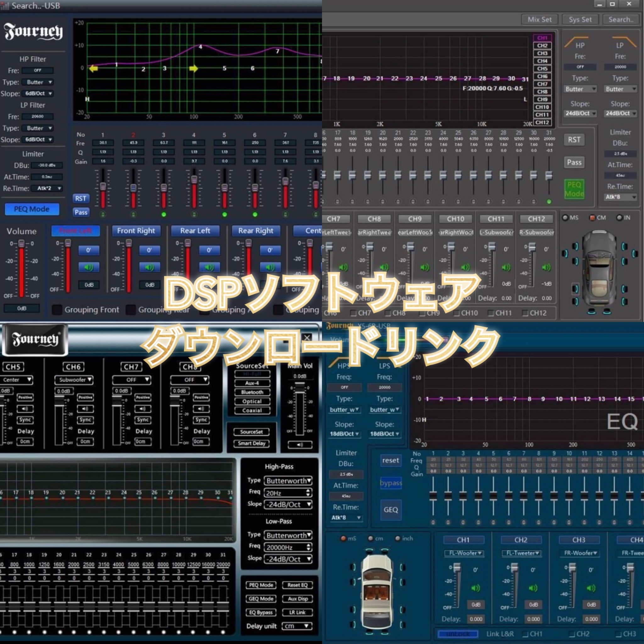Image resolution: width=644 pixels, height=644 pixels.
Task: Click LR Link button in black window
Action: click(x=297, y=612)
